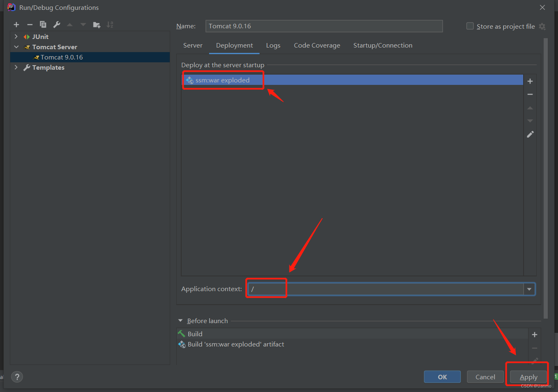Close the Run/Debug Configurations dialog
558x392 pixels.
coord(542,7)
